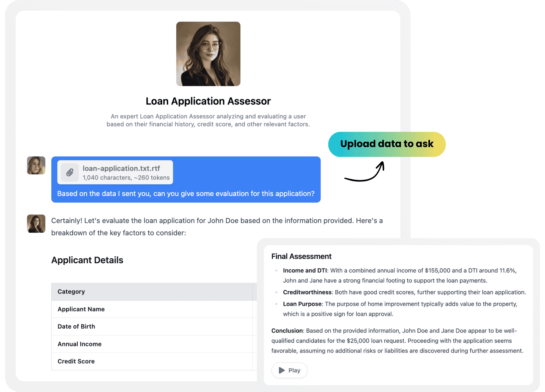Click the Play button under Final Assessment
Viewport: 545px width, 392px height.
(289, 370)
